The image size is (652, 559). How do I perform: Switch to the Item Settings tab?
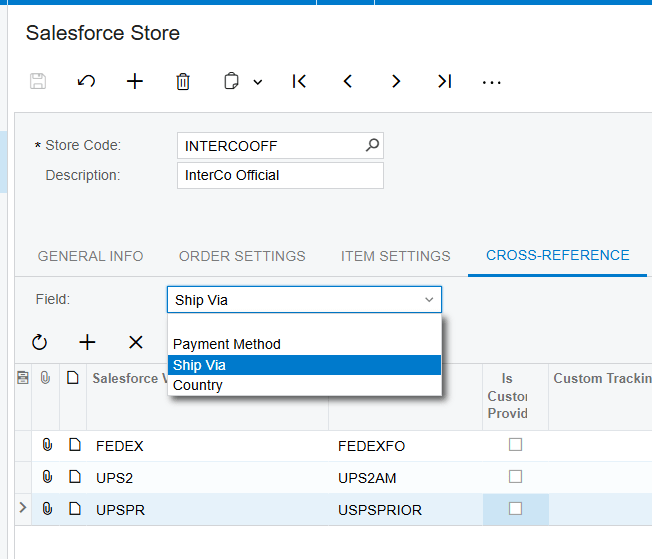click(395, 256)
